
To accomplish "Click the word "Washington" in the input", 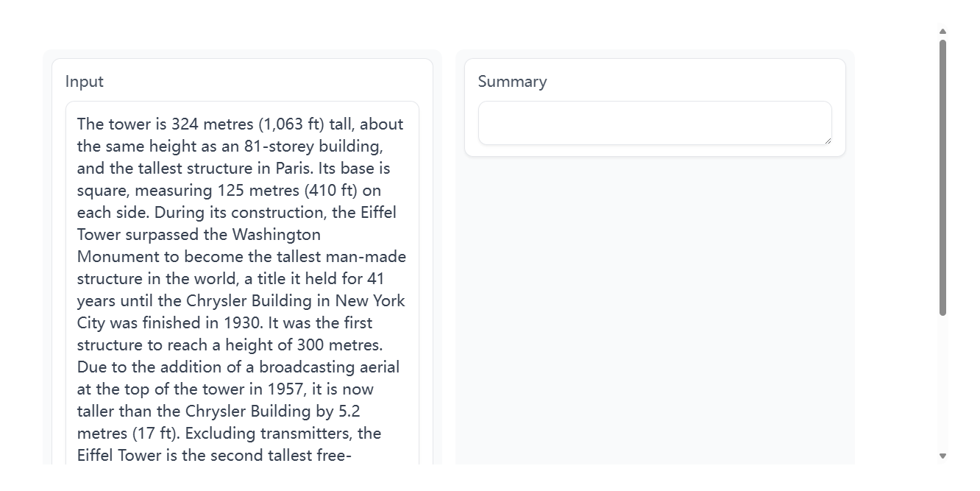I will point(277,234).
